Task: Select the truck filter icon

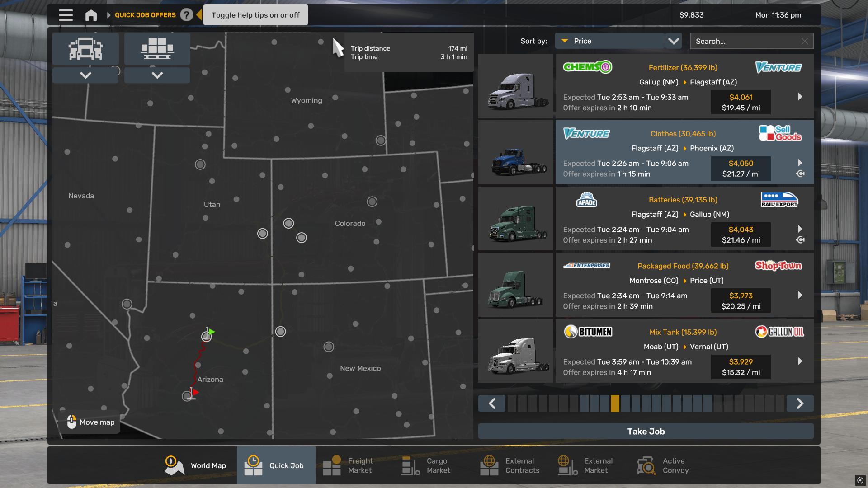Action: click(85, 49)
